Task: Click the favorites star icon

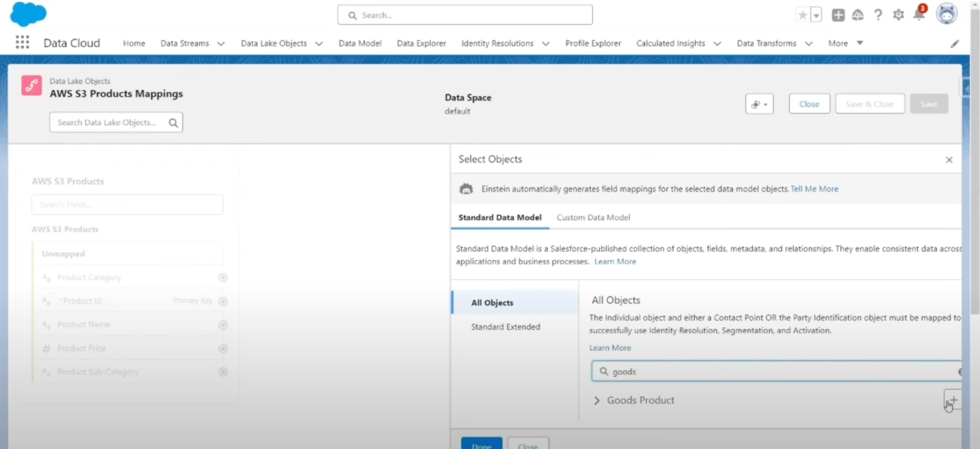Action: [802, 15]
